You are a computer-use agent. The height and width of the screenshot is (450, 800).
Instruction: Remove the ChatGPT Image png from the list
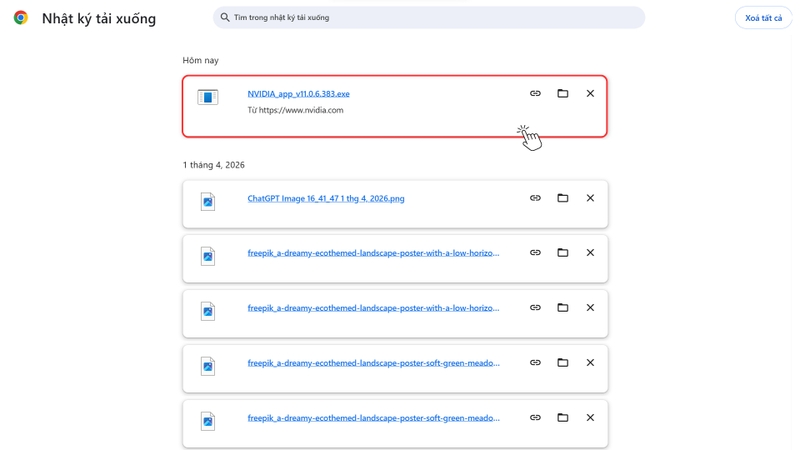click(x=590, y=198)
